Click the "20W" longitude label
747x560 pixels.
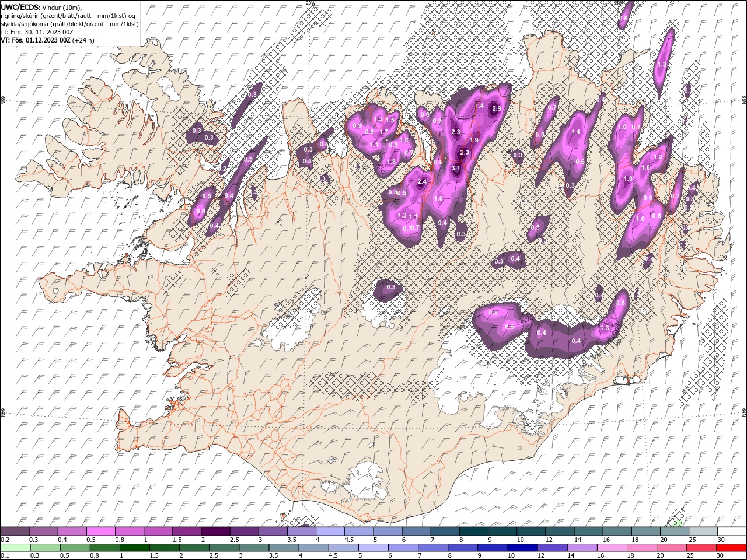310,2
